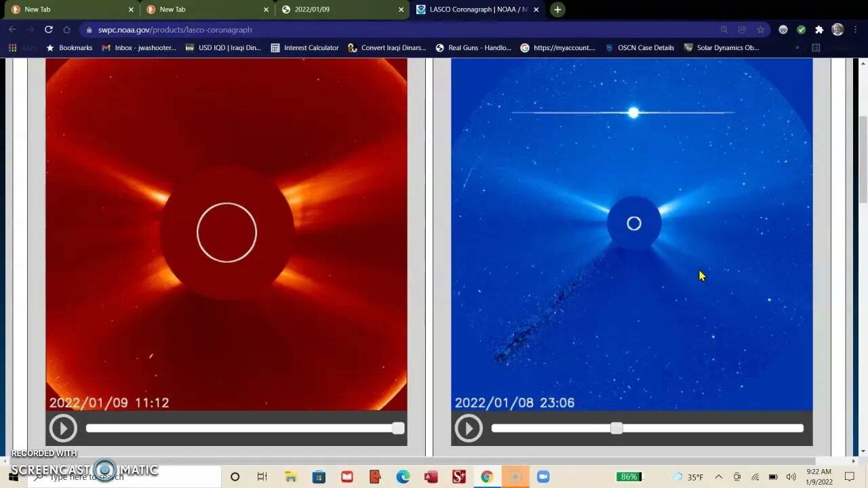Click the Windows taskbar search box
Image resolution: width=868 pixels, height=488 pixels.
[124, 477]
